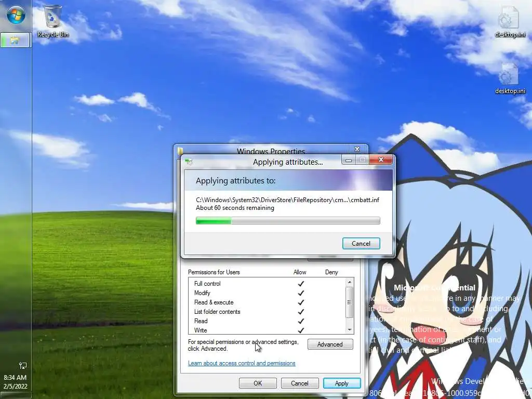Click the 'Permissions for Users' label
This screenshot has width=532, height=399.
point(214,272)
